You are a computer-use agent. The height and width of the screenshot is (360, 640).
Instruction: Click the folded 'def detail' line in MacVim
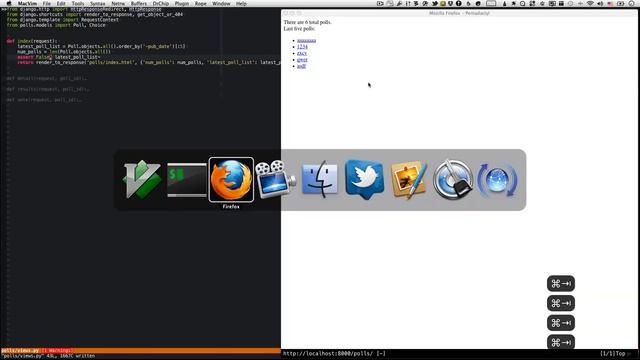(47, 78)
